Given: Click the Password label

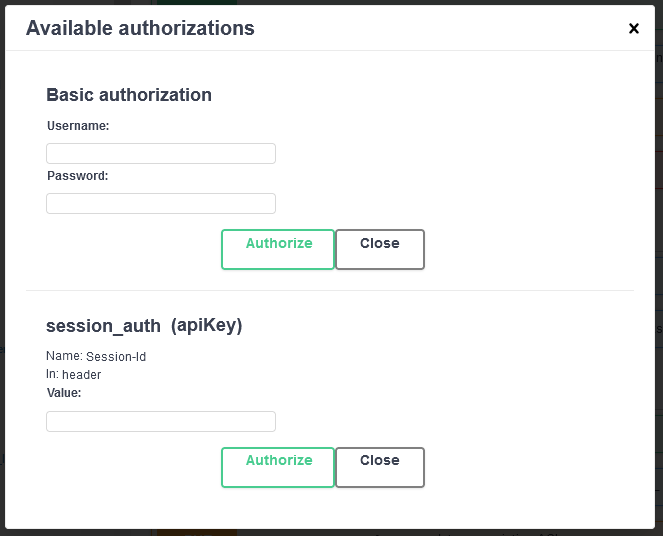Looking at the screenshot, I should [x=77, y=176].
